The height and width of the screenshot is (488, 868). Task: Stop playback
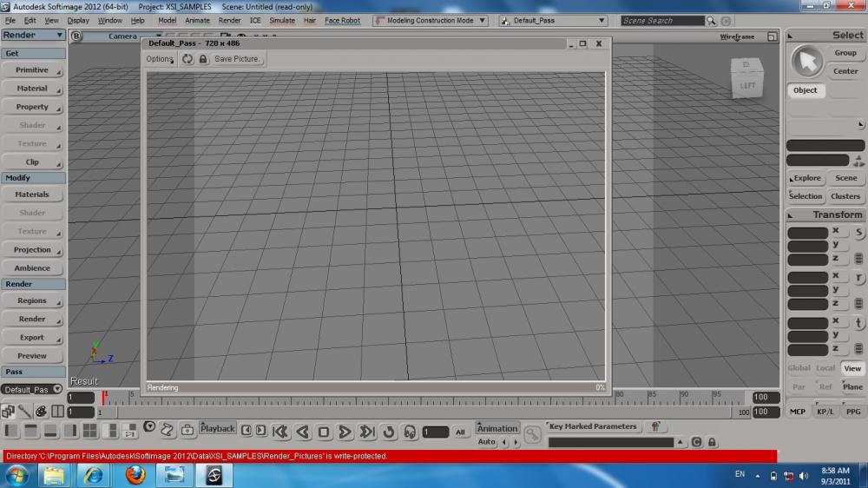click(324, 432)
